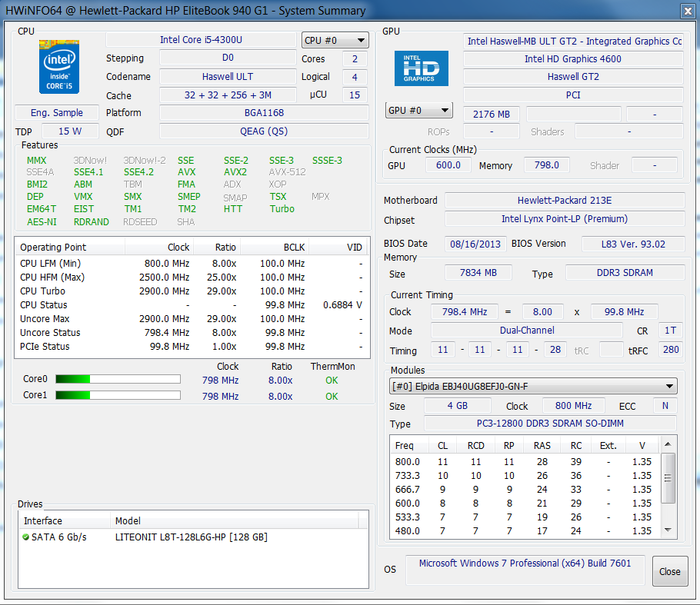The width and height of the screenshot is (700, 605).
Task: Click the 15 W TDP value
Action: pos(70,131)
